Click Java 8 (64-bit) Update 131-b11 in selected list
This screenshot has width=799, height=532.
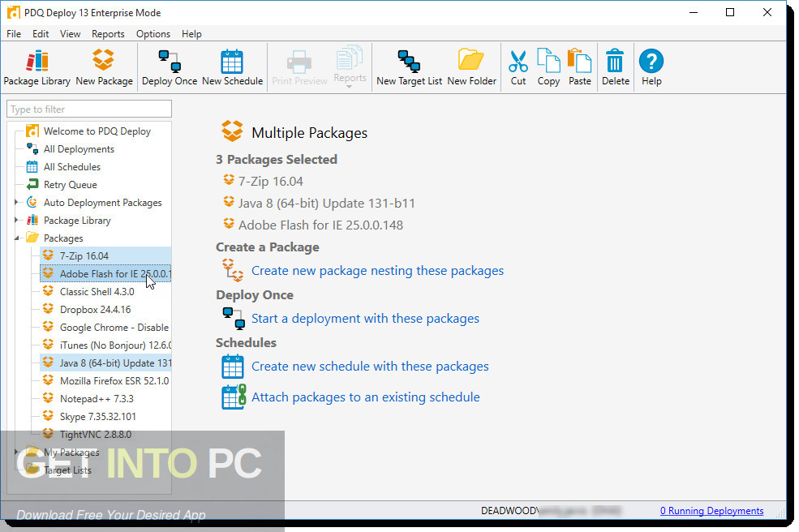(327, 204)
